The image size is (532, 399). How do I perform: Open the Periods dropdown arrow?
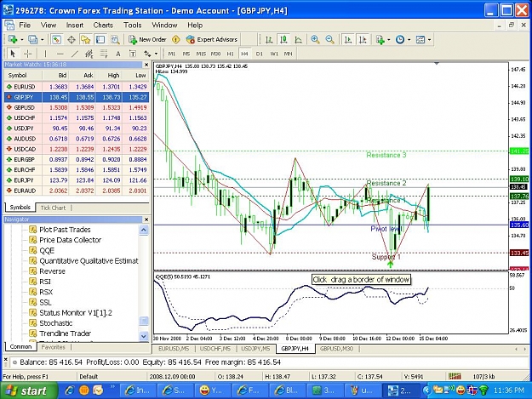(409, 40)
